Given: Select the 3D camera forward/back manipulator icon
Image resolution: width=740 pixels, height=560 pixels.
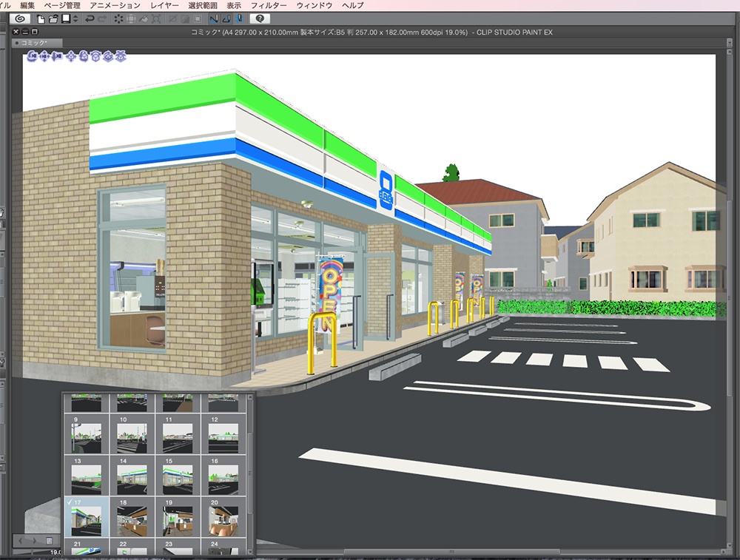Looking at the screenshot, I should pos(57,57).
